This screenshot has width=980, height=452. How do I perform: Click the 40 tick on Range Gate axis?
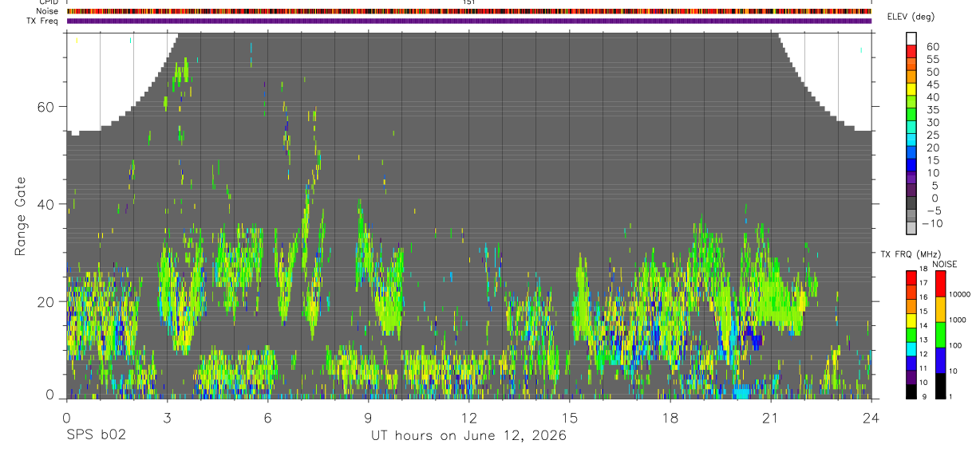[x=47, y=204]
